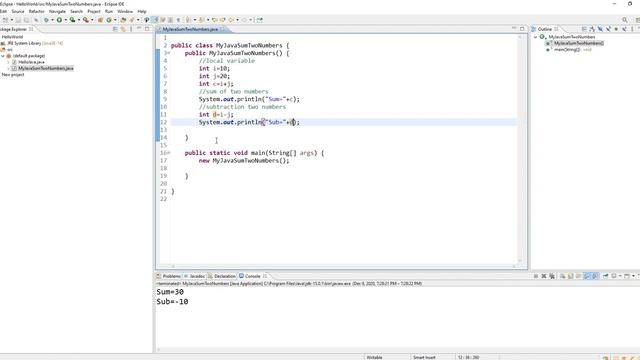Image resolution: width=640 pixels, height=360 pixels.
Task: Collapse the (default package) node
Action: [3, 56]
